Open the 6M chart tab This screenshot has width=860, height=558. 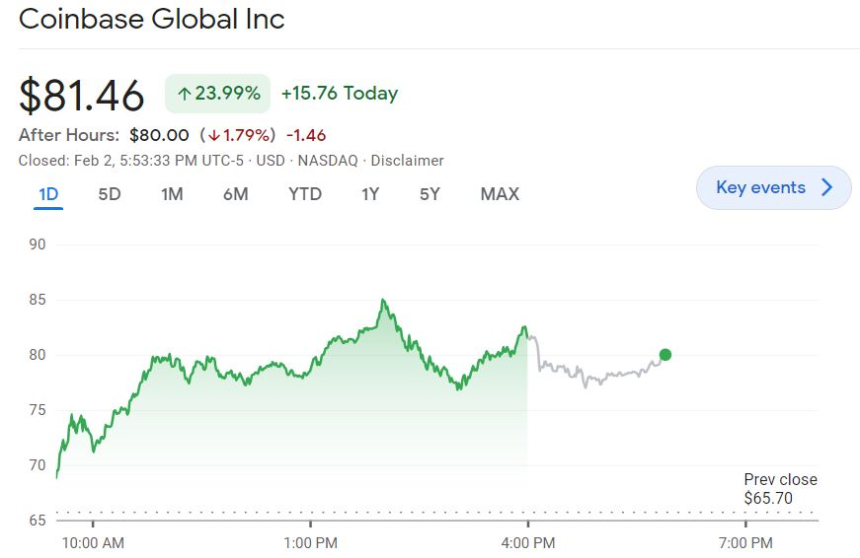coord(235,194)
